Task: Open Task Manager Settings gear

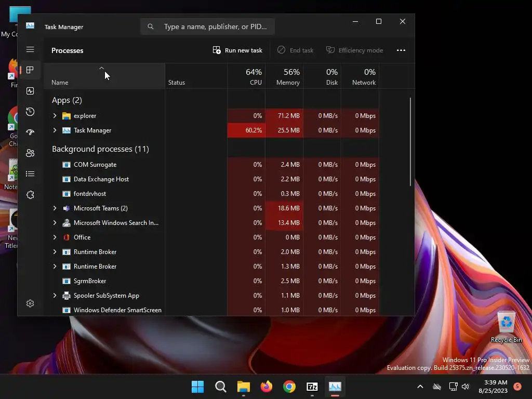Action: [x=30, y=303]
